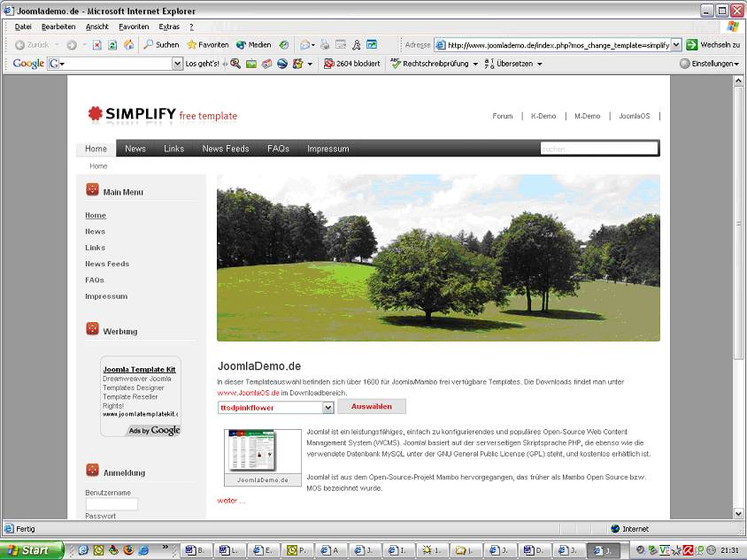
Task: Click the Messenger figure icon in toolbar
Action: 357,45
